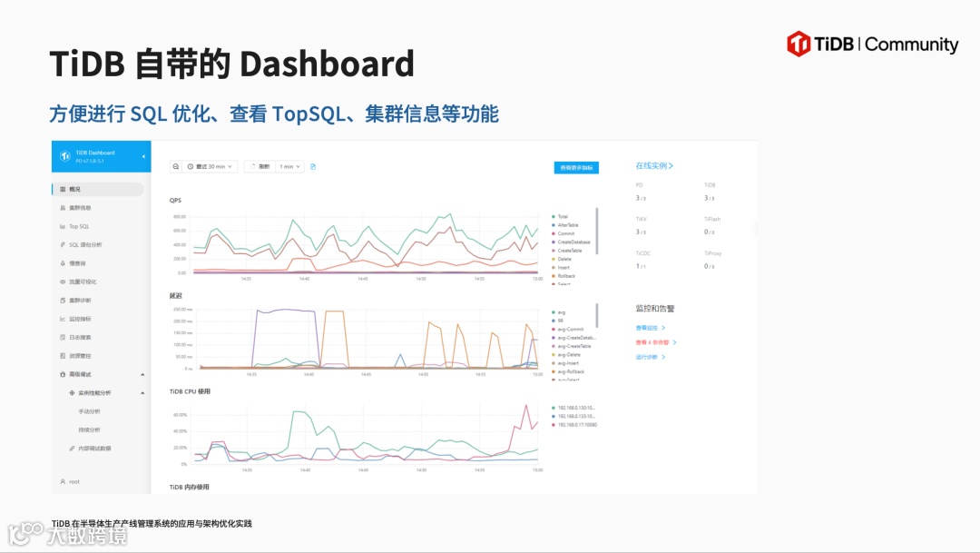Toggle the avg-Insert latency series
980x553 pixels.
pos(565,363)
